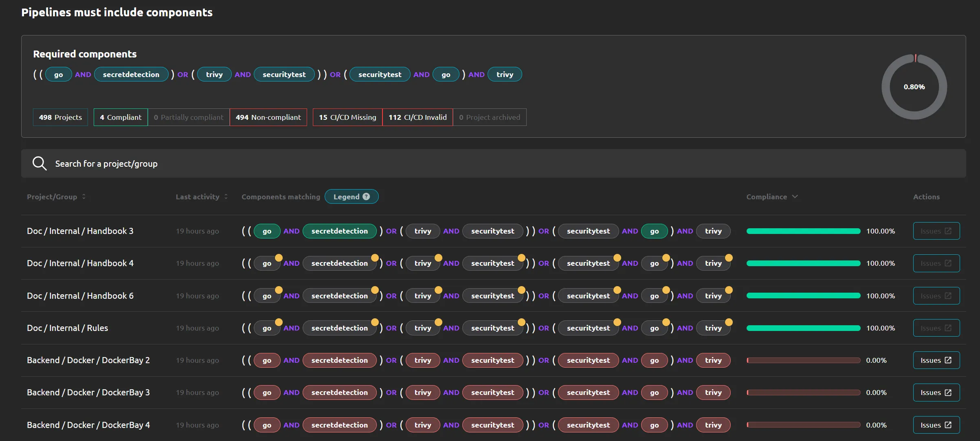Click the Legend help question-mark icon
The image size is (980, 441).
(366, 196)
